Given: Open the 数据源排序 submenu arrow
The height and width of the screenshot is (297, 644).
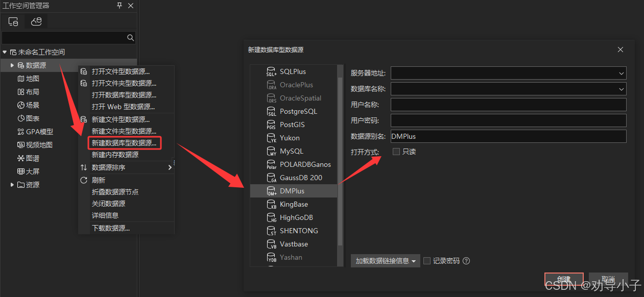Looking at the screenshot, I should tap(170, 167).
